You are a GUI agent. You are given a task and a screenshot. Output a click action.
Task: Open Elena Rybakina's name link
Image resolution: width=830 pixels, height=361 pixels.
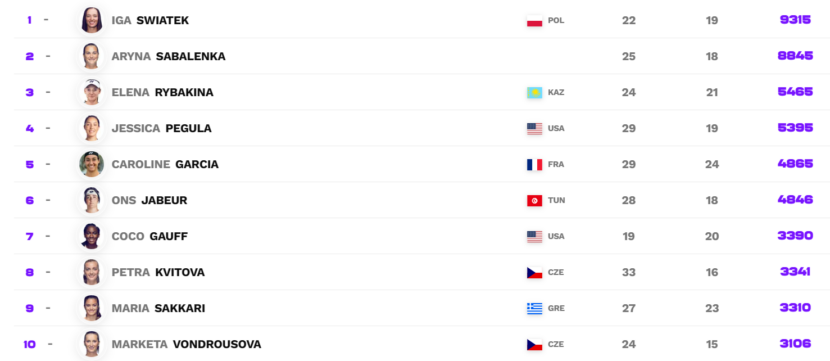point(163,92)
